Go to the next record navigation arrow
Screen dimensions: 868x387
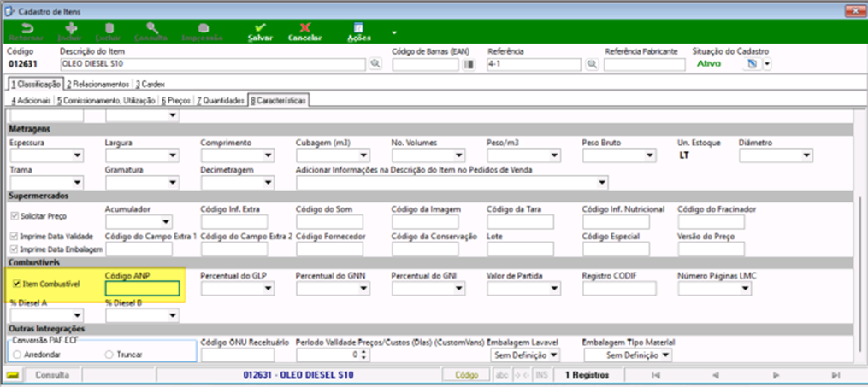[x=776, y=375]
